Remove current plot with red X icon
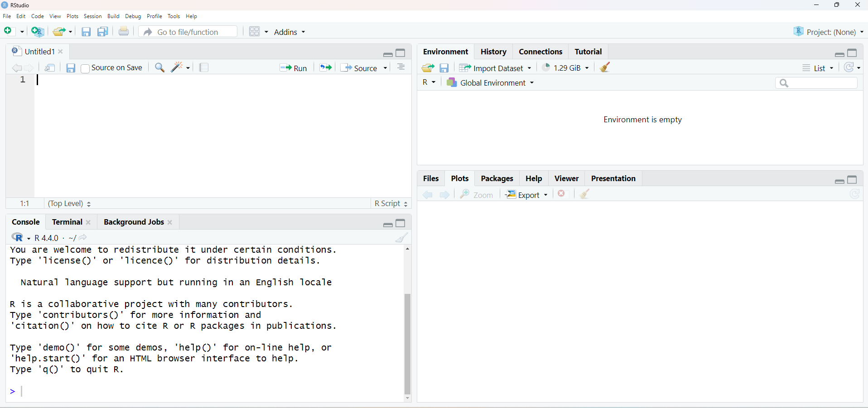Viewport: 868px width, 408px height. point(562,194)
